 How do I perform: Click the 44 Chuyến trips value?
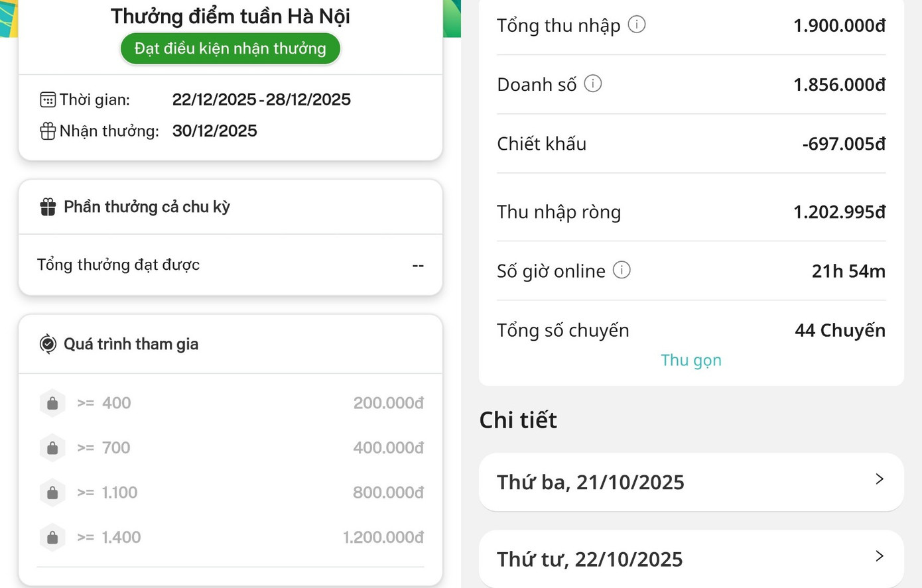point(840,329)
